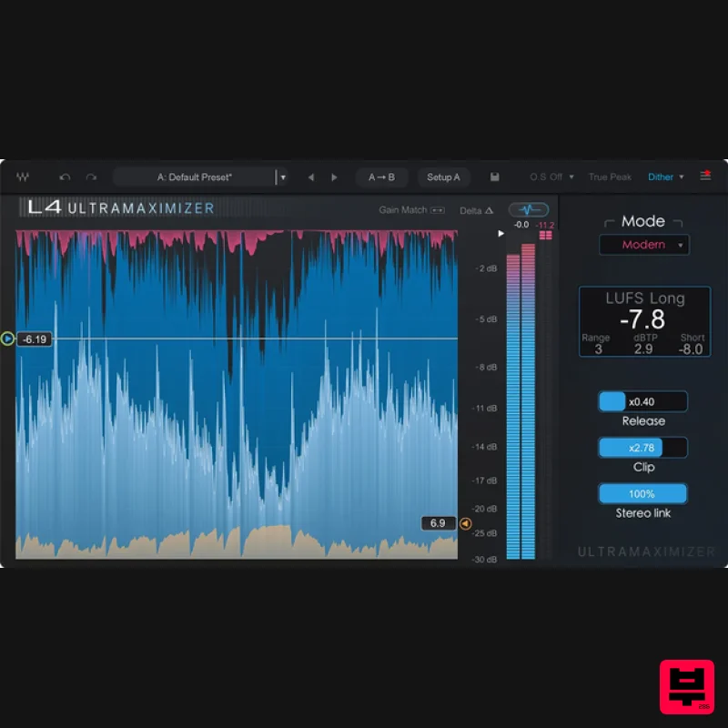The height and width of the screenshot is (728, 728).
Task: Click the waveform display mode icon
Action: [528, 209]
